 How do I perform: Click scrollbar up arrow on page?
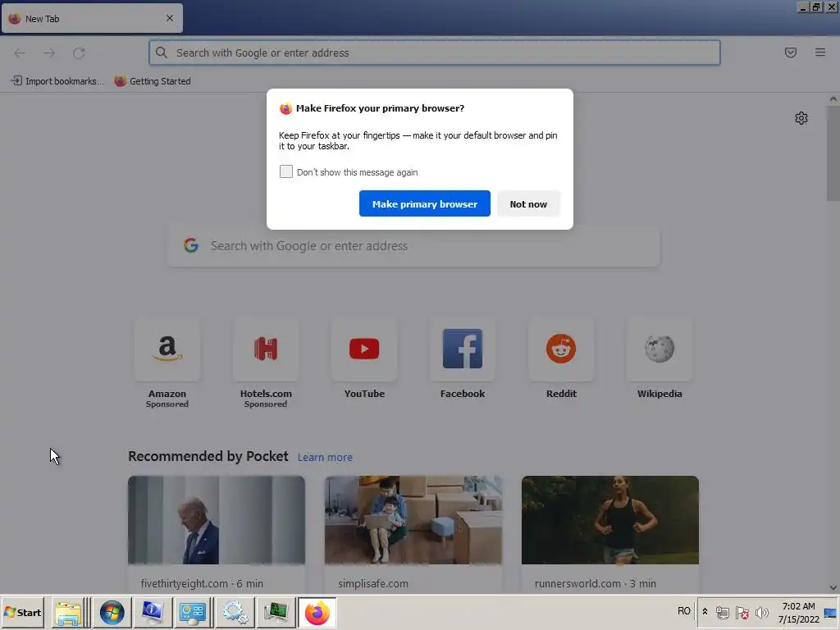(x=833, y=99)
